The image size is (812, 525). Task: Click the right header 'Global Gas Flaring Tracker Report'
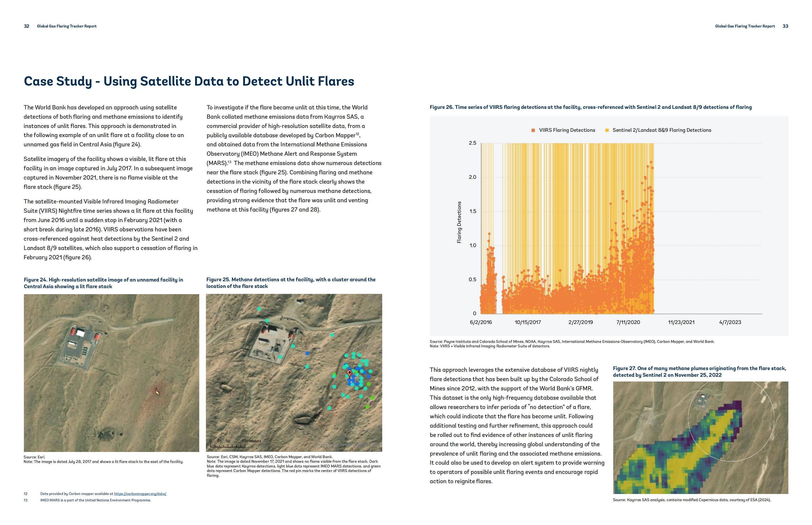pyautogui.click(x=745, y=26)
